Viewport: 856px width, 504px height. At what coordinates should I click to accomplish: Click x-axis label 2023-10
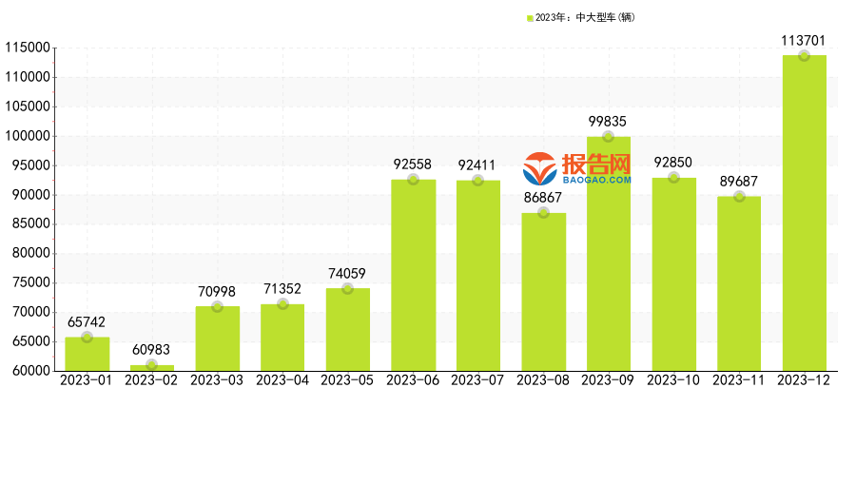[x=673, y=380]
